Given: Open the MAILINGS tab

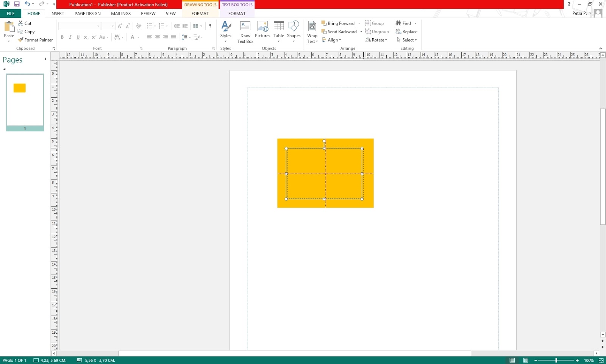Looking at the screenshot, I should click(121, 13).
